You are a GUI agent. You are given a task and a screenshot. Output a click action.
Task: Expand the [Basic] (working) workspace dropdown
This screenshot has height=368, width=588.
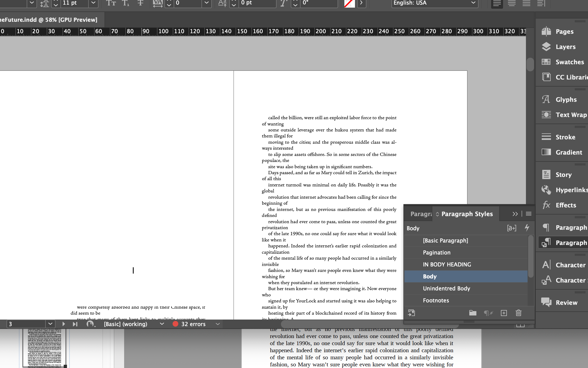point(162,324)
